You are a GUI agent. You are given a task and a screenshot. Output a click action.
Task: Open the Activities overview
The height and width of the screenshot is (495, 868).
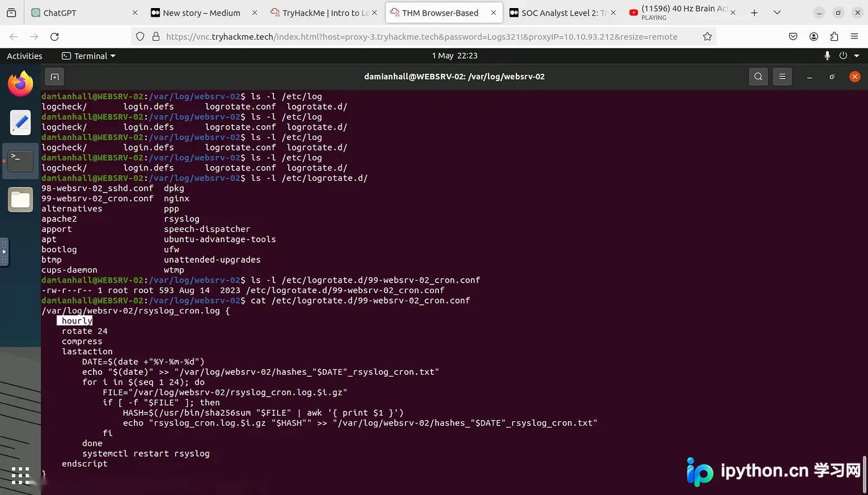24,56
